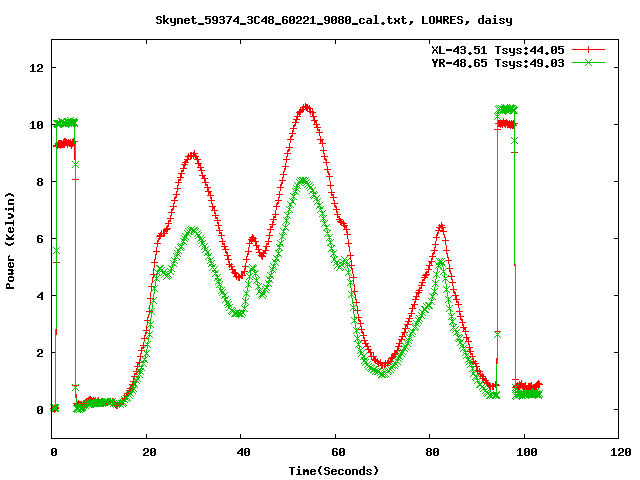Click the green curve's highest peak near 53 seconds
This screenshot has height=480, width=640.
tap(303, 180)
